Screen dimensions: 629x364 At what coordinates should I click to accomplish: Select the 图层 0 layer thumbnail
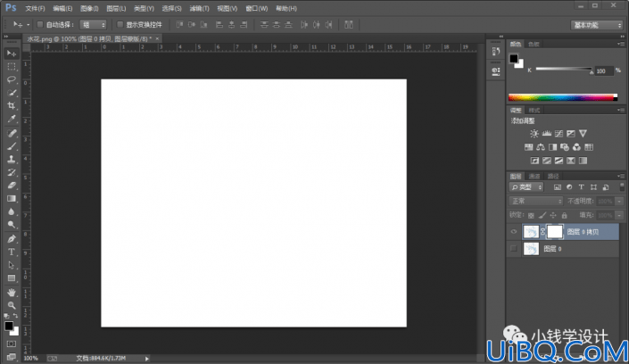[x=531, y=249]
